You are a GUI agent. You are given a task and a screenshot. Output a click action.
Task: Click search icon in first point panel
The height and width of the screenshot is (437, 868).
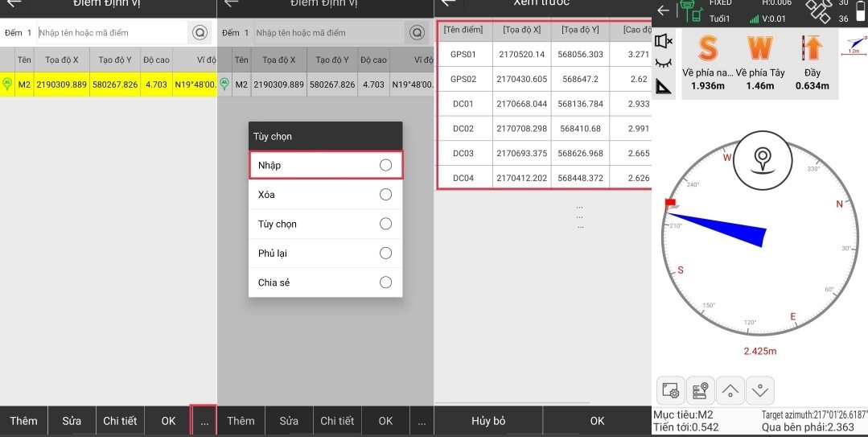tap(200, 33)
